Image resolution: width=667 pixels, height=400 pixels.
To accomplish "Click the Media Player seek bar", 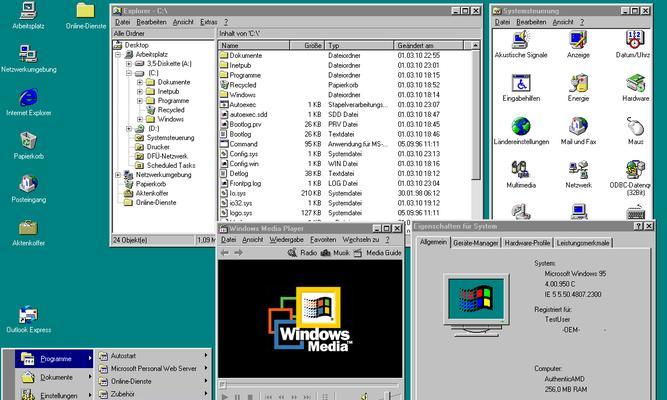I will [x=310, y=385].
